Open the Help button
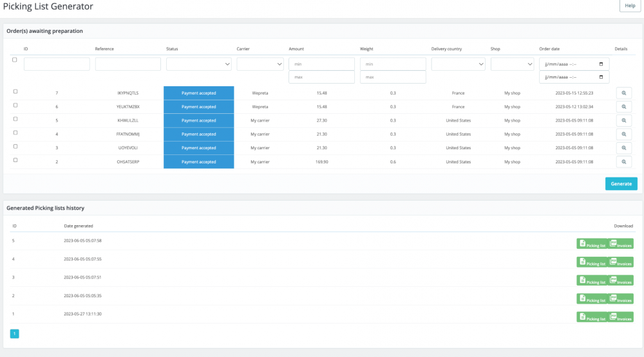This screenshot has width=644, height=357. coord(630,6)
